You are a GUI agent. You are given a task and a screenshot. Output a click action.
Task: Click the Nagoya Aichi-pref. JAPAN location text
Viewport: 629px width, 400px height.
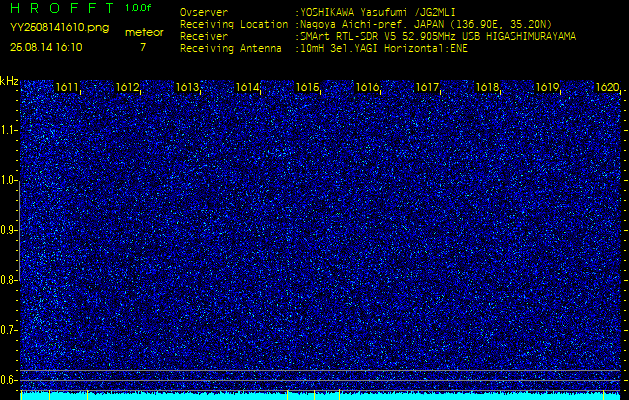tap(426, 24)
